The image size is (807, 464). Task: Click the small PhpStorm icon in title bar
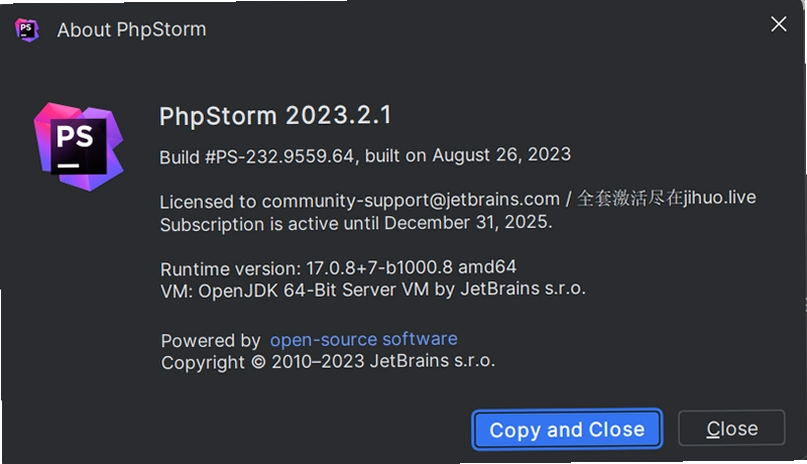27,30
